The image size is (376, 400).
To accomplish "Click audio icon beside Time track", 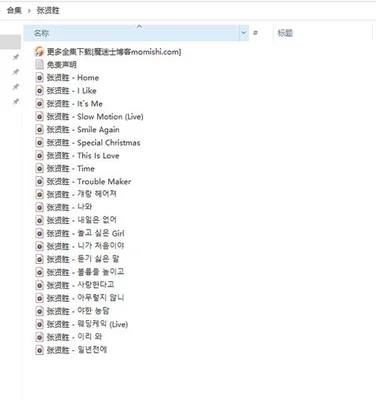I will (39, 168).
